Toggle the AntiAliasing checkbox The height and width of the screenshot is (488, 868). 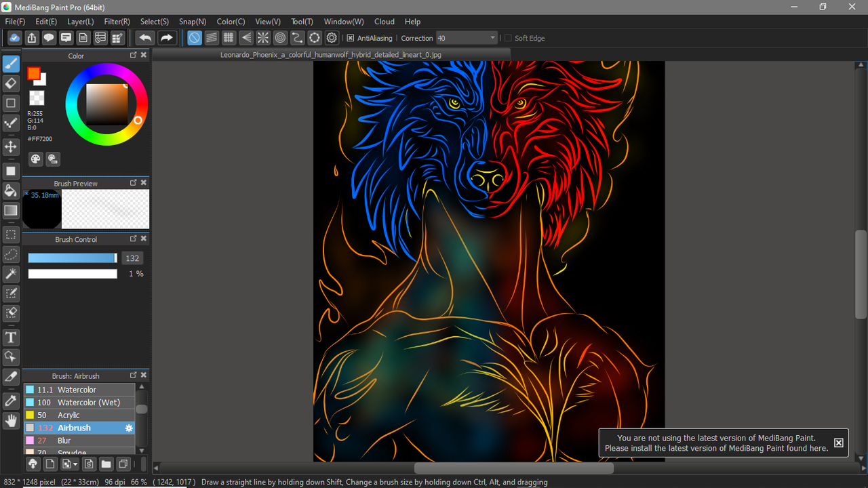351,38
